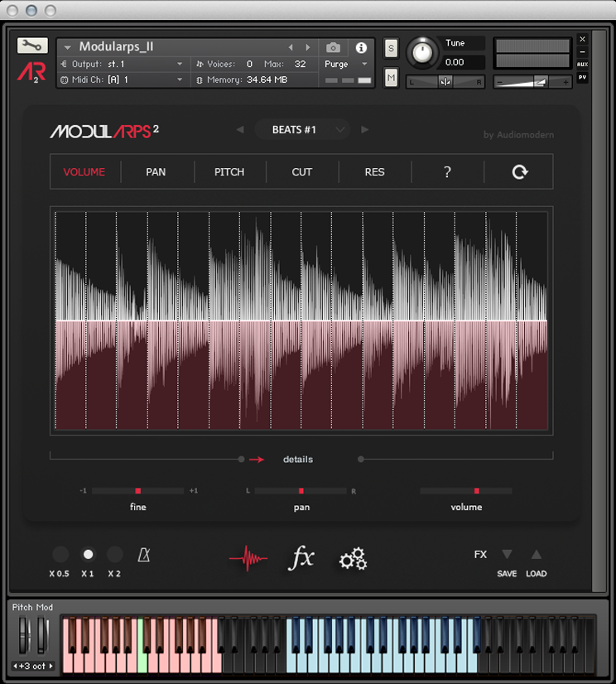Select previous instrument with left arrow
616x684 pixels.
291,47
